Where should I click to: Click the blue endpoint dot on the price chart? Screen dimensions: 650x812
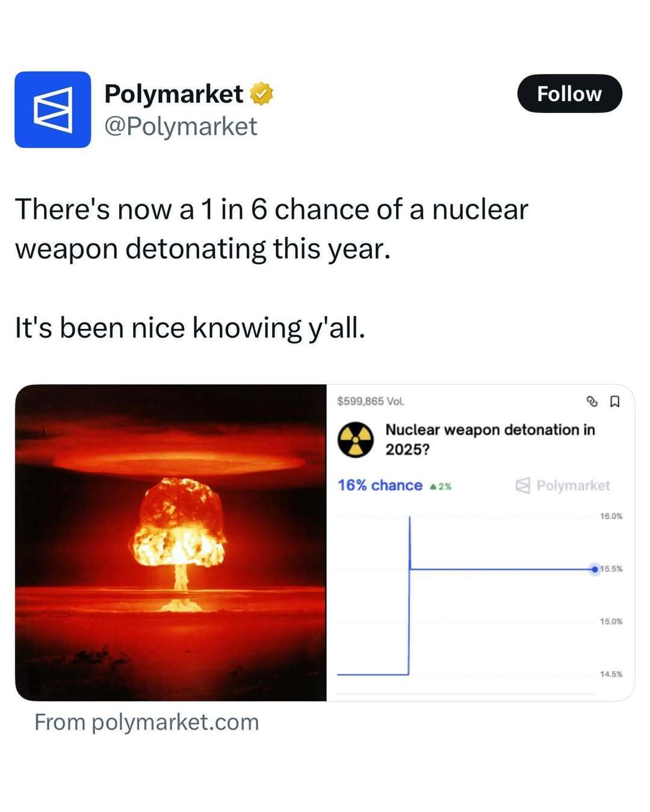coord(594,568)
